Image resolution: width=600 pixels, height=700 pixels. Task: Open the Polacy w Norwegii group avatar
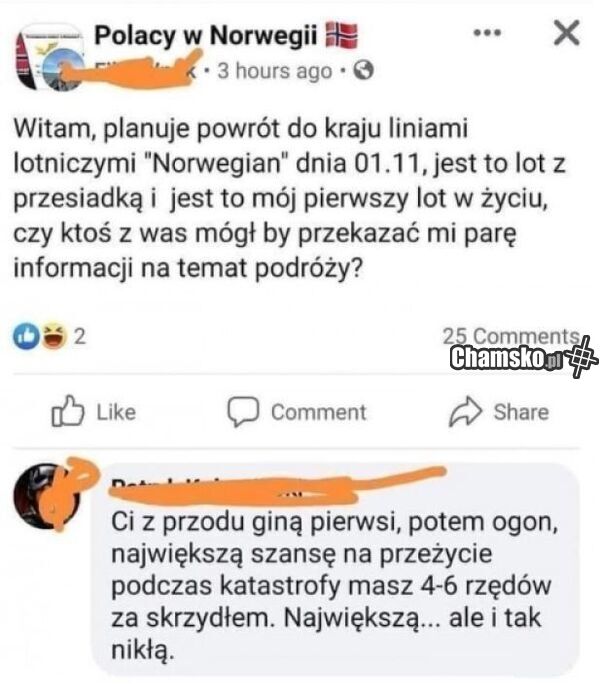50,57
